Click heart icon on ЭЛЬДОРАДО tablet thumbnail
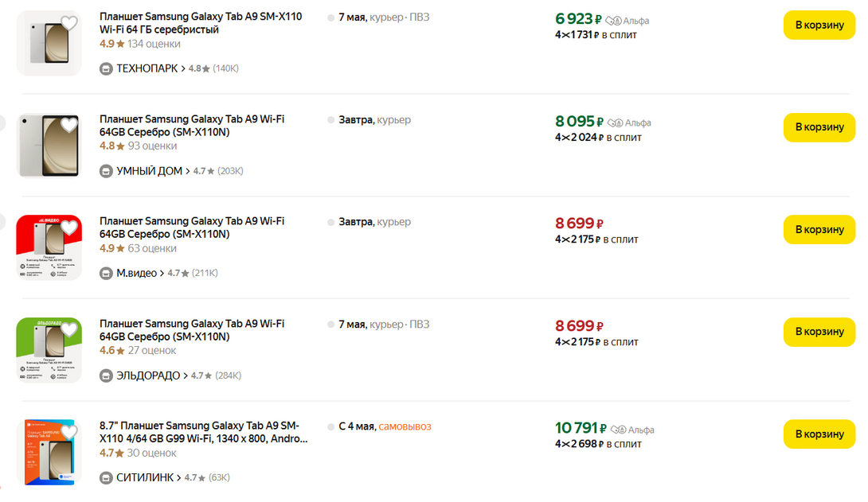The height and width of the screenshot is (502, 868). pyautogui.click(x=69, y=329)
